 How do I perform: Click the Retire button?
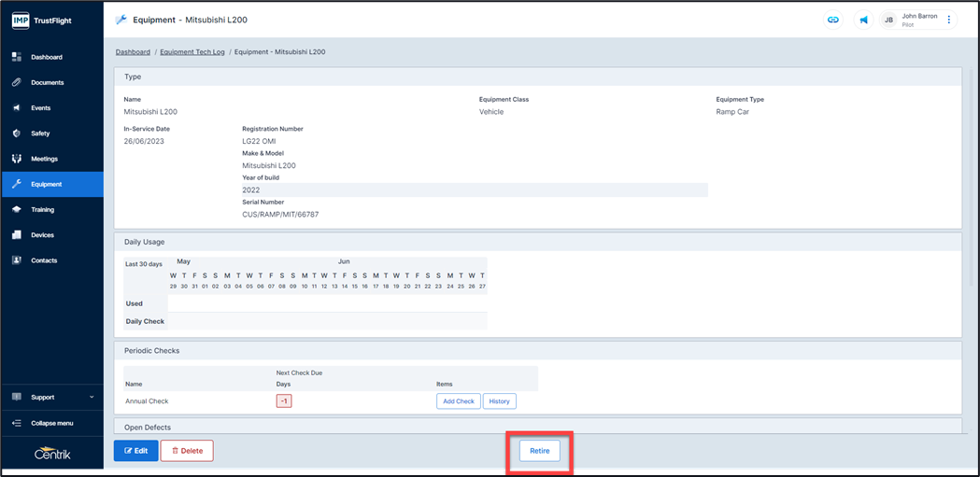540,451
